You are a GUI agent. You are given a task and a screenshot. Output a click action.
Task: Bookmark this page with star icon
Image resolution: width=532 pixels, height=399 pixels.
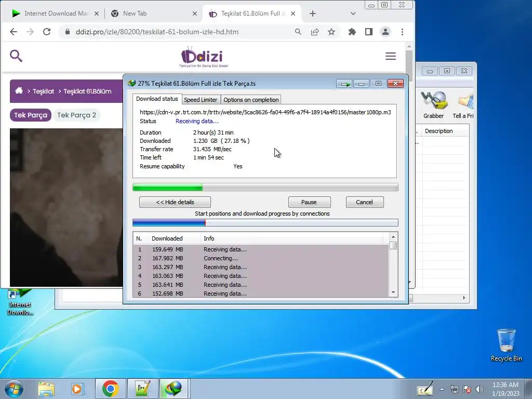[x=331, y=32]
